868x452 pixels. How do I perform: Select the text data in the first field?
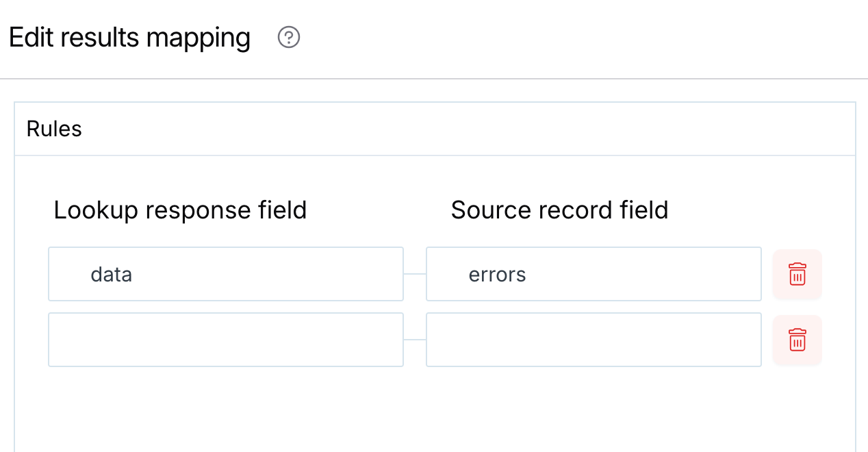(x=111, y=274)
